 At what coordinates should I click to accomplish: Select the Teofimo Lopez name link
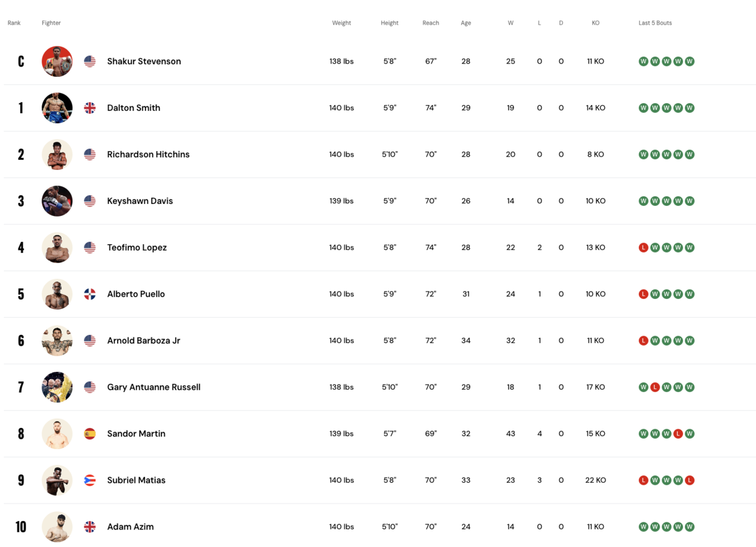[x=137, y=247]
